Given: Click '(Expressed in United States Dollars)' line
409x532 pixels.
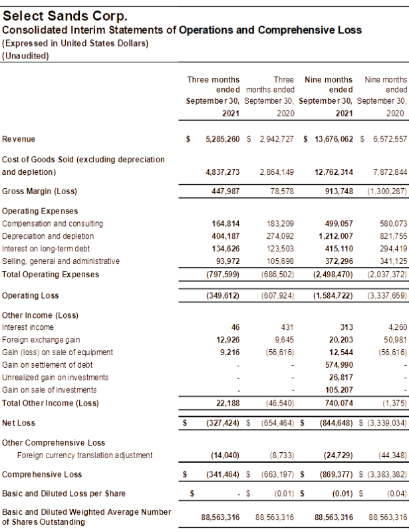Looking at the screenshot, I should pyautogui.click(x=75, y=43).
